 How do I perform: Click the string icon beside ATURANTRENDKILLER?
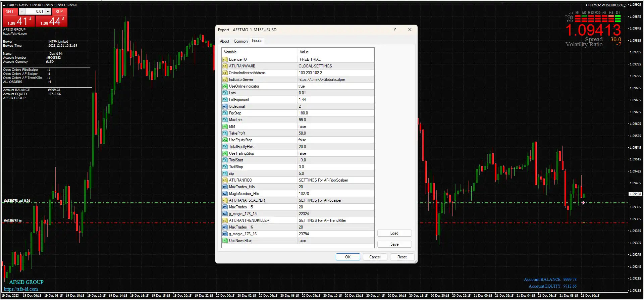pos(225,220)
